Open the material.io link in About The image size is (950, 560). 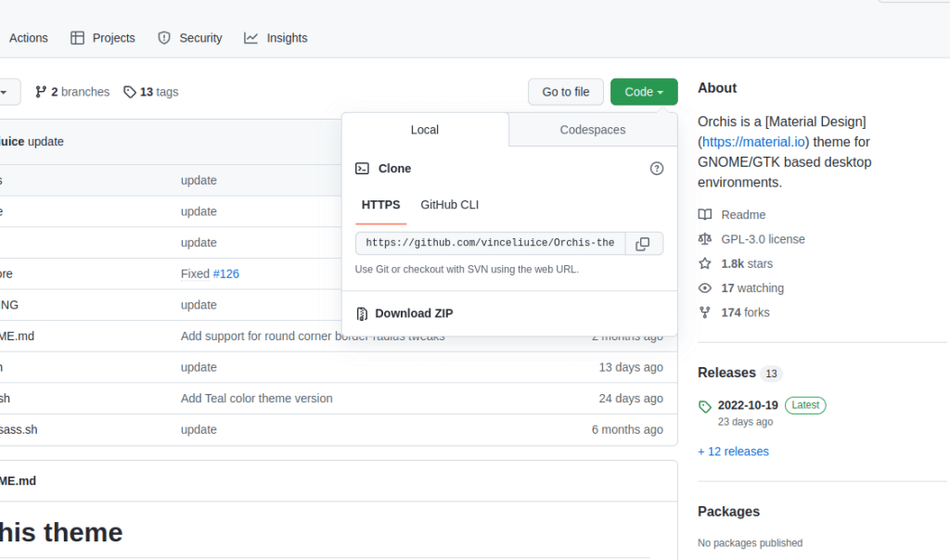pyautogui.click(x=754, y=142)
